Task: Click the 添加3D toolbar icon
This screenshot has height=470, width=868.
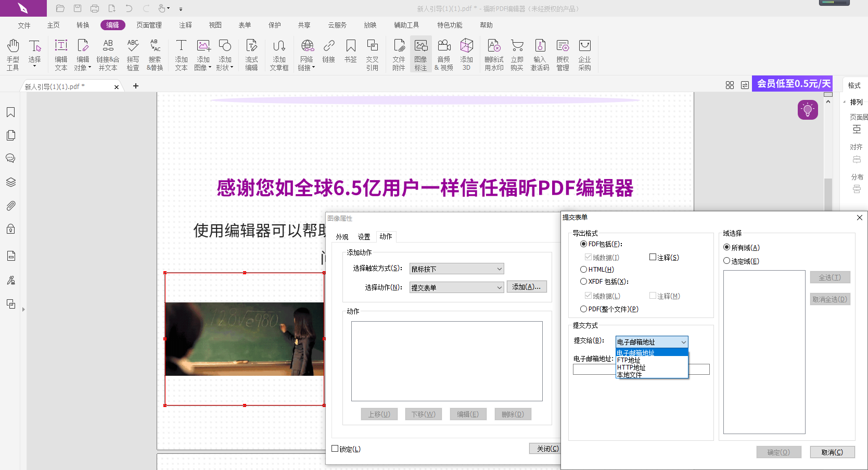Action: [x=466, y=54]
